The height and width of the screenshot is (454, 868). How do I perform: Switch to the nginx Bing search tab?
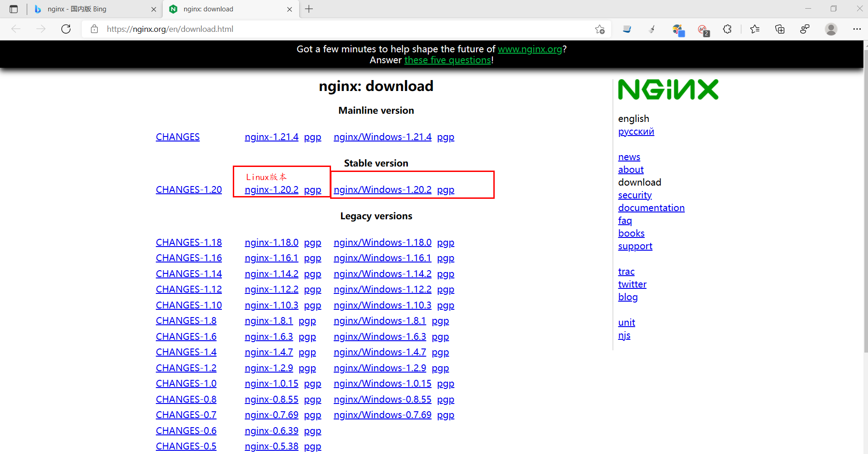(x=95, y=9)
